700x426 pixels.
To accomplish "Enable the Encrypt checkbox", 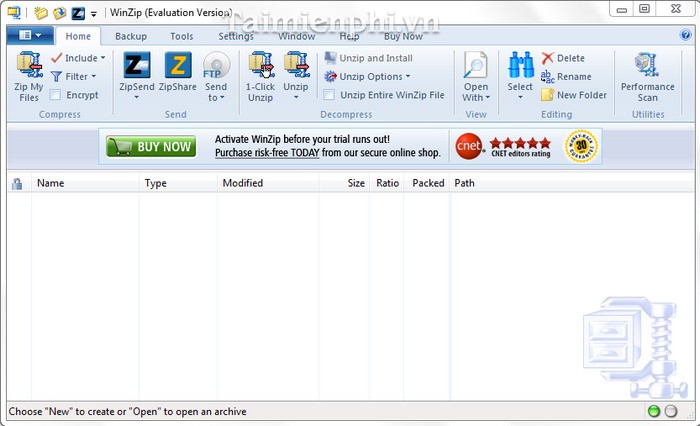I will [55, 95].
